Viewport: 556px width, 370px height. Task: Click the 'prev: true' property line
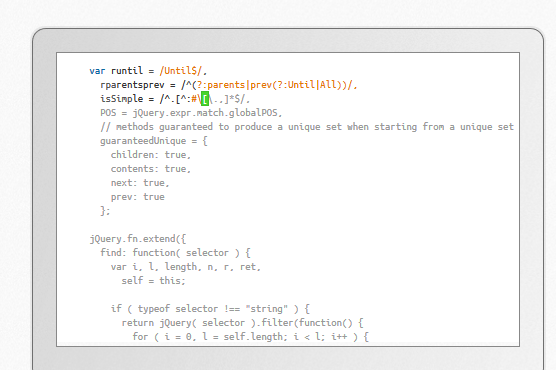pyautogui.click(x=138, y=197)
